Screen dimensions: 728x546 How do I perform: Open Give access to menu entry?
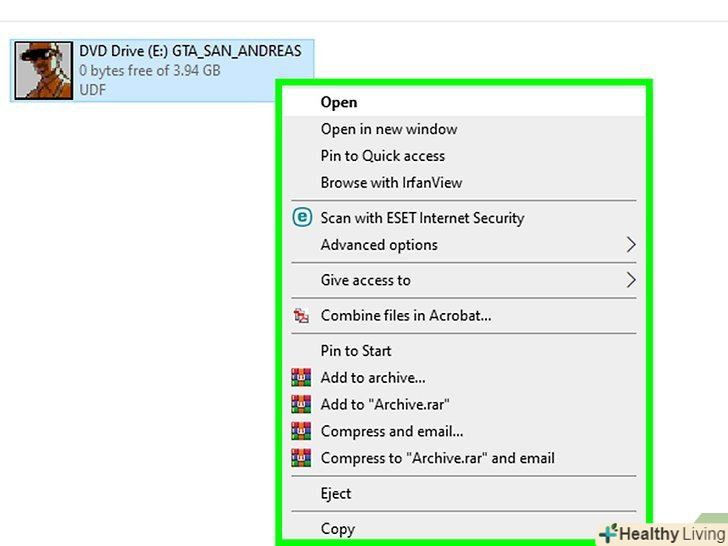coord(464,280)
